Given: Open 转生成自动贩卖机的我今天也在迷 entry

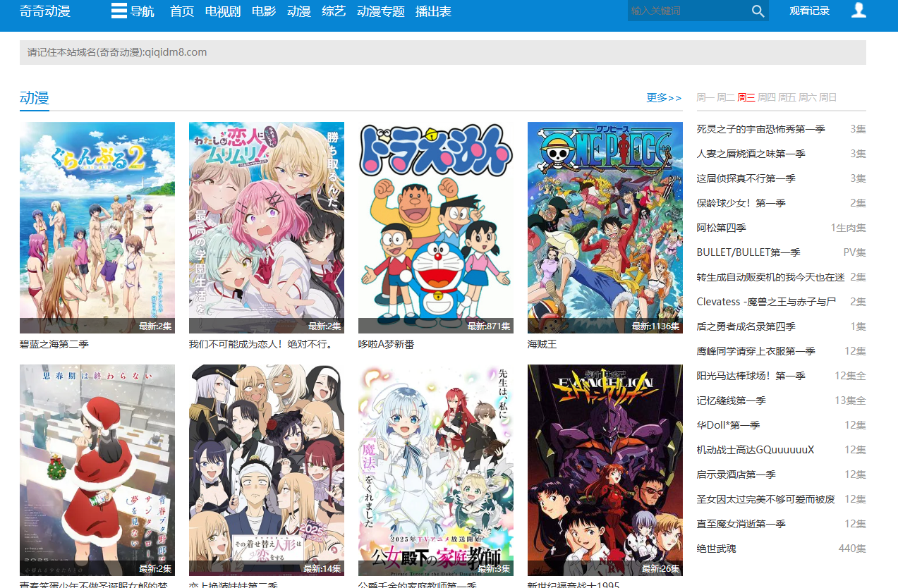Looking at the screenshot, I should coord(770,277).
